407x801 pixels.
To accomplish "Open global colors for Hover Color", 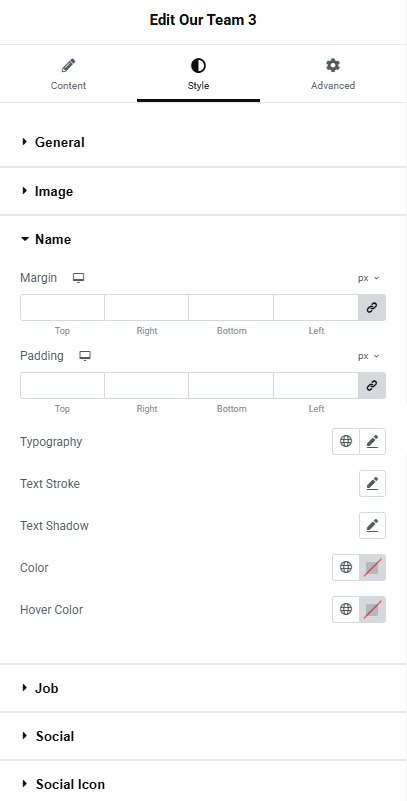I will click(x=346, y=609).
